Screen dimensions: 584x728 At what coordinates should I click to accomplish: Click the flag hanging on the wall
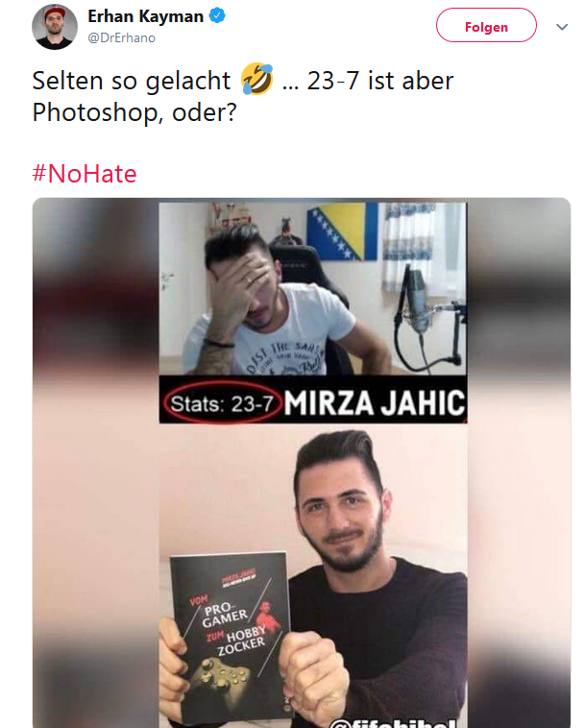(x=342, y=231)
